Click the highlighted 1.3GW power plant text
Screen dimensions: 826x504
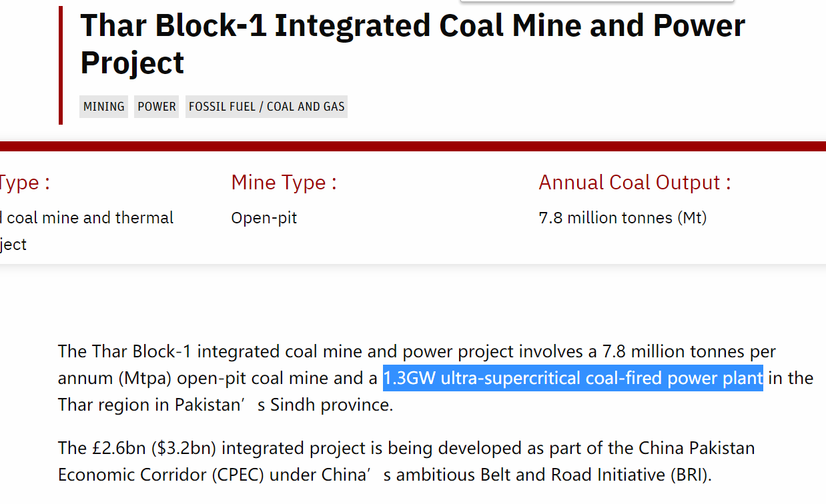[572, 378]
